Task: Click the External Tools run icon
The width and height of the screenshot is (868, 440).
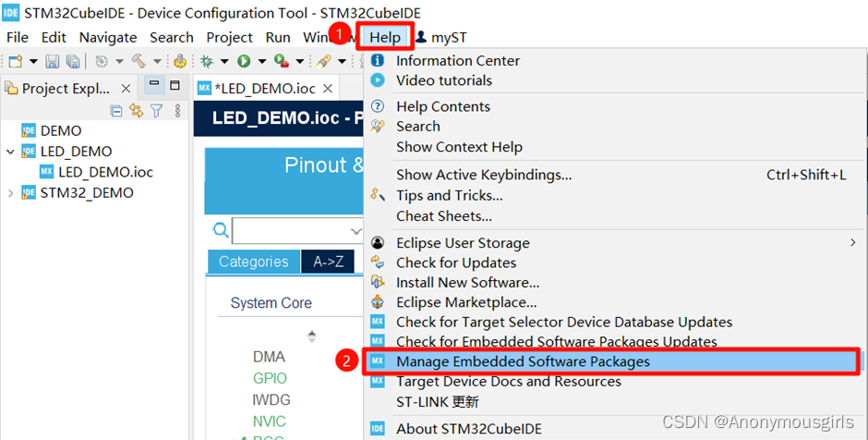Action: [282, 61]
